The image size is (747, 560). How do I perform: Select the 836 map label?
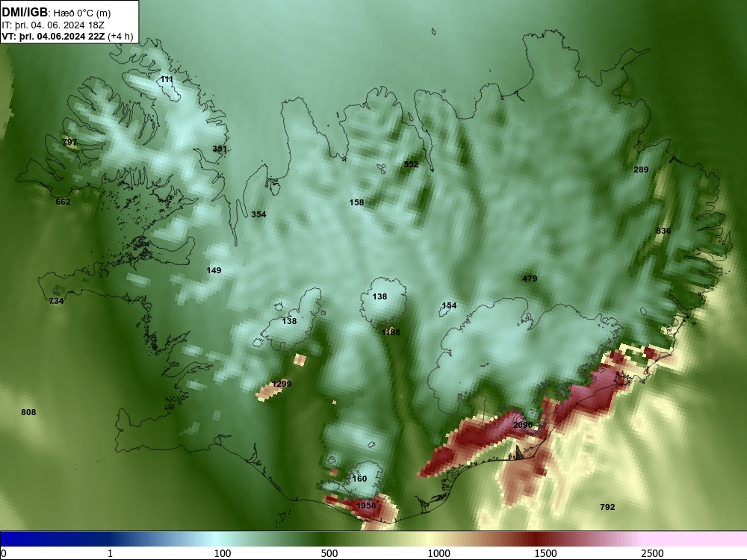pyautogui.click(x=663, y=231)
